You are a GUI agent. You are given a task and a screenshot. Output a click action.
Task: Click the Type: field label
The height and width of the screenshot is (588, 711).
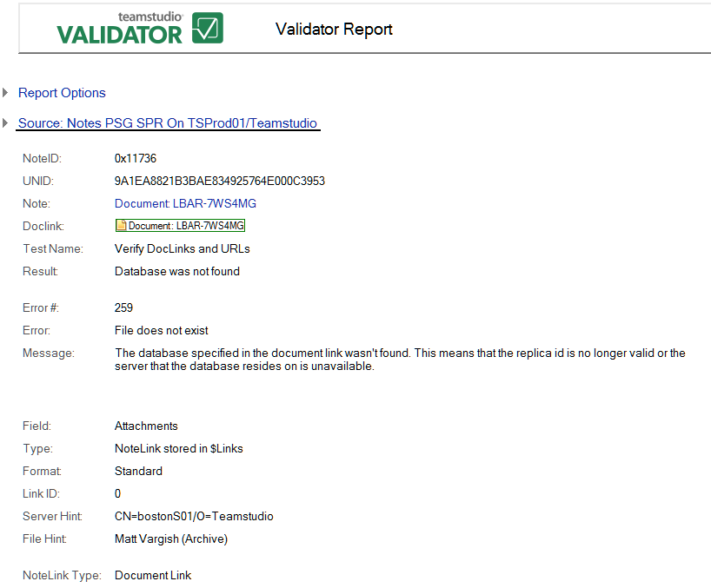click(37, 448)
